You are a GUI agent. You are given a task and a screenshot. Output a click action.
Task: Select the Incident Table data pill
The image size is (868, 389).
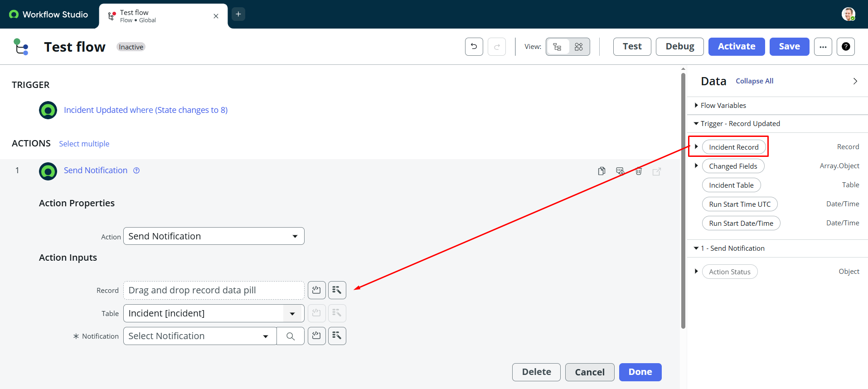coord(732,185)
